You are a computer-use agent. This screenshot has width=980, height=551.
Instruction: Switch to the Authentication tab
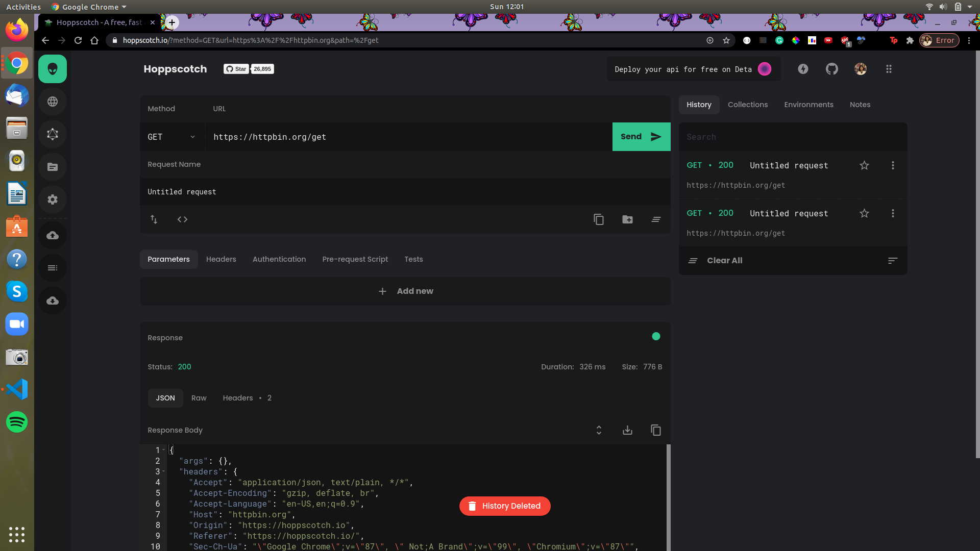click(x=279, y=259)
